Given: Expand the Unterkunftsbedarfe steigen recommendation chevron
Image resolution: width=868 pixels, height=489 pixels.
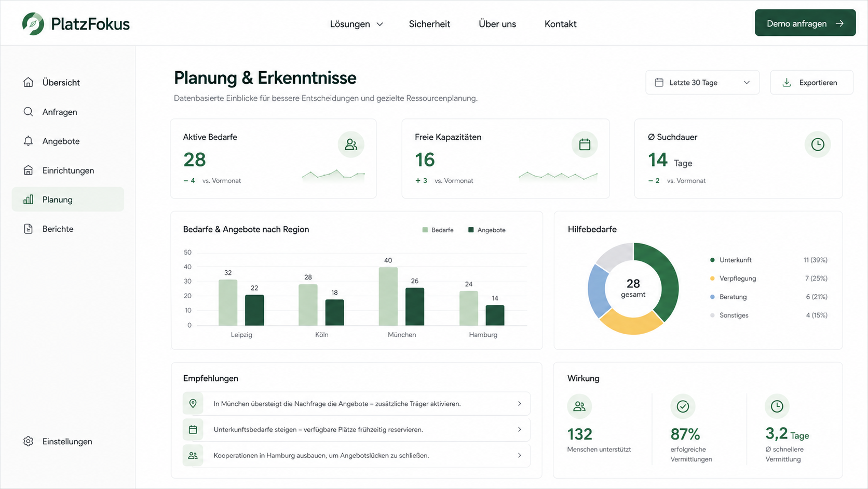Looking at the screenshot, I should coord(519,430).
